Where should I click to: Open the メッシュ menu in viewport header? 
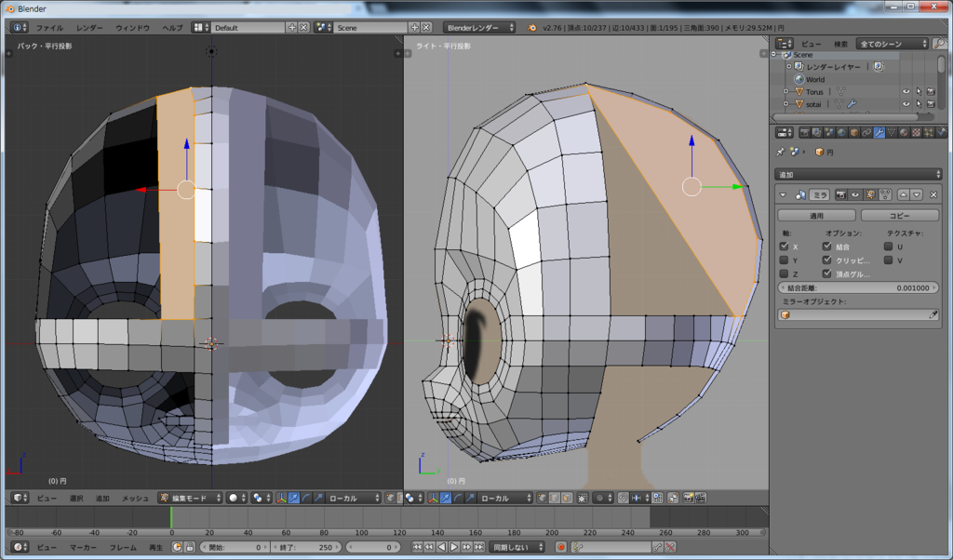(x=135, y=499)
